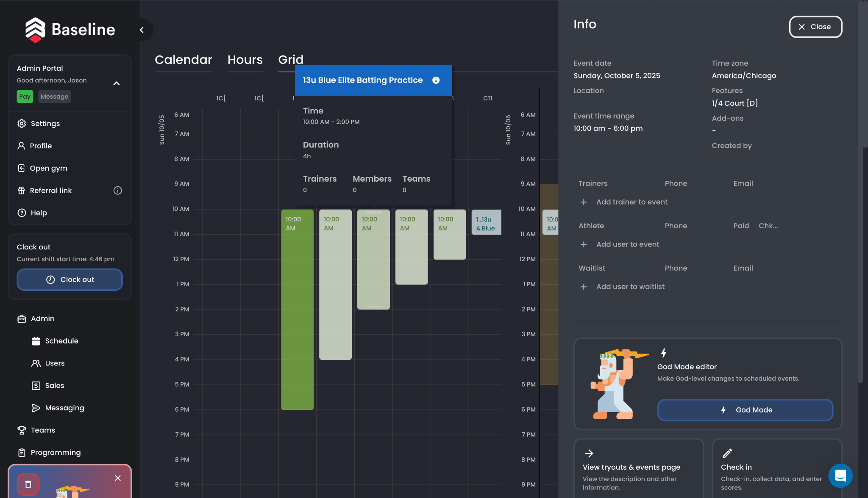Collapse the Admin Portal panel
Viewport: 868px width, 498px height.
(117, 83)
